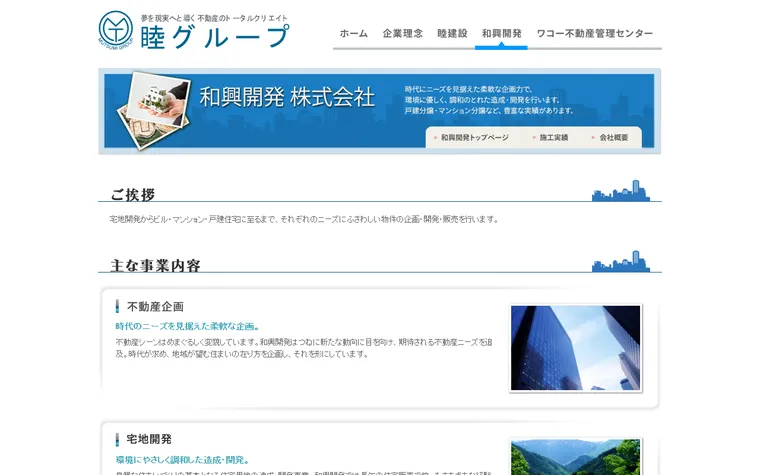Image resolution: width=760 pixels, height=475 pixels.
Task: Click the 宅地開発 heading
Action: [149, 439]
